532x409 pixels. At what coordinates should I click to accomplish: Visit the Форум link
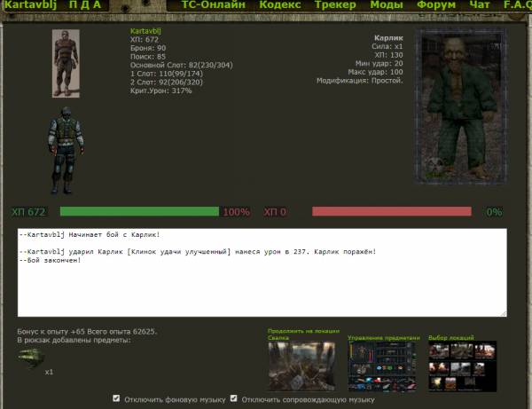(436, 5)
